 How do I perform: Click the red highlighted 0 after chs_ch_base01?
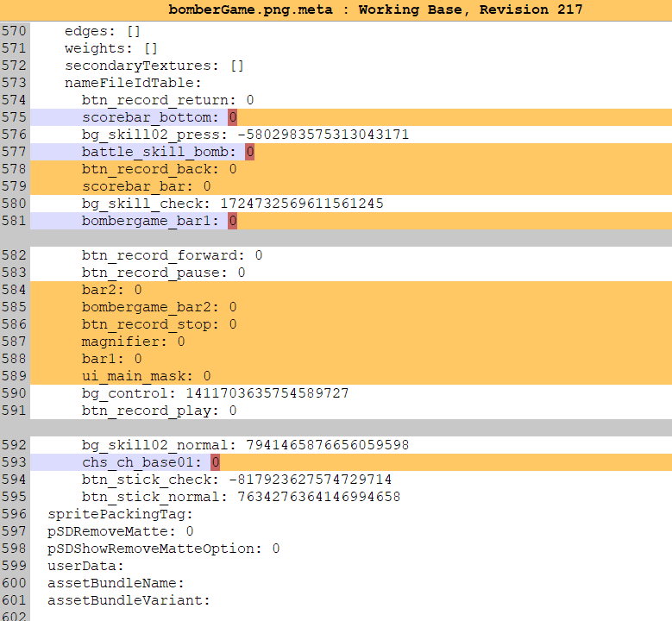[215, 462]
